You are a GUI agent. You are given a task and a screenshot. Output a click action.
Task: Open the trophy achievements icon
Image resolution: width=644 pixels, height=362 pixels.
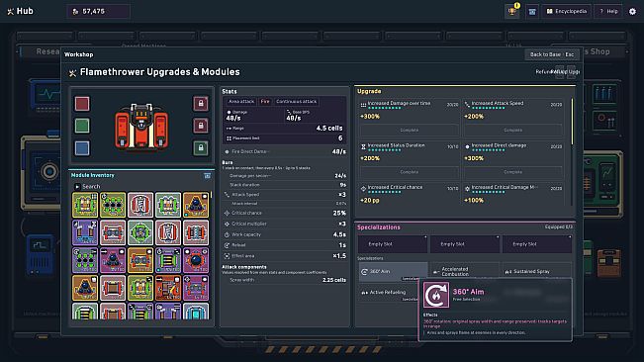[x=512, y=12]
